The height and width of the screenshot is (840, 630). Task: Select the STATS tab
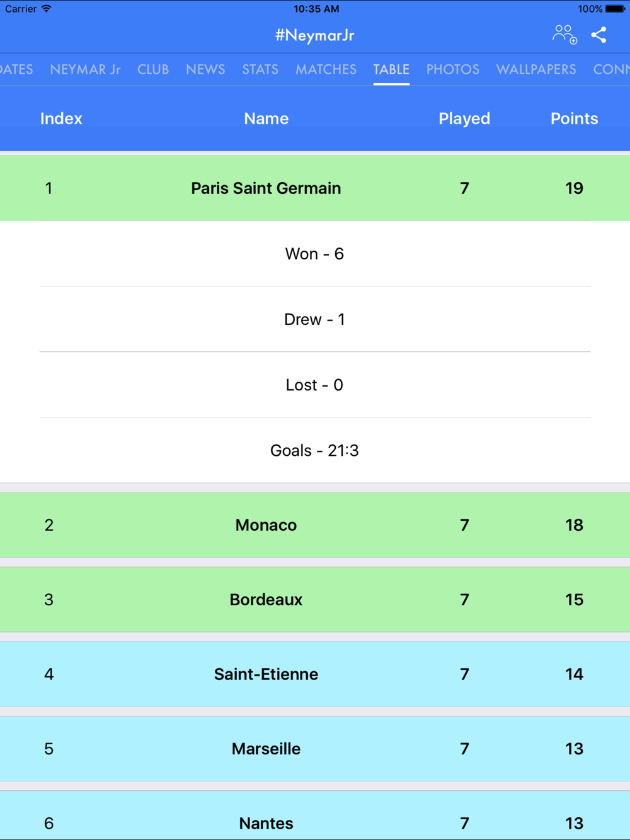[260, 69]
